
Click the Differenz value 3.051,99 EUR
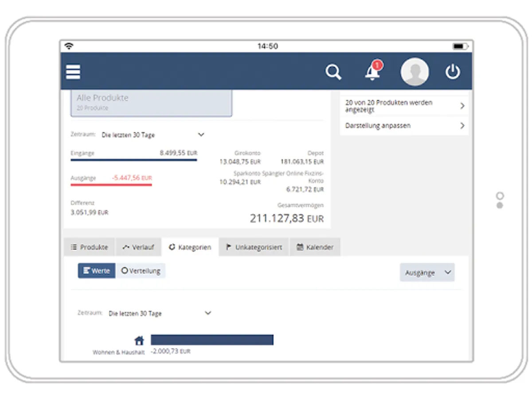[90, 212]
